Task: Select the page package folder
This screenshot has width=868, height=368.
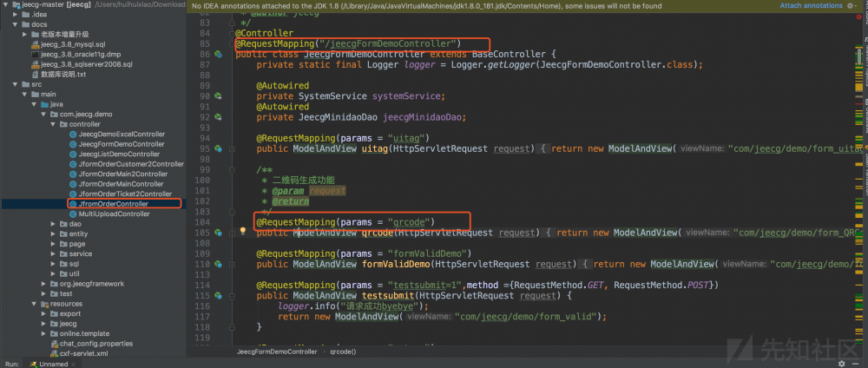Action: point(77,244)
